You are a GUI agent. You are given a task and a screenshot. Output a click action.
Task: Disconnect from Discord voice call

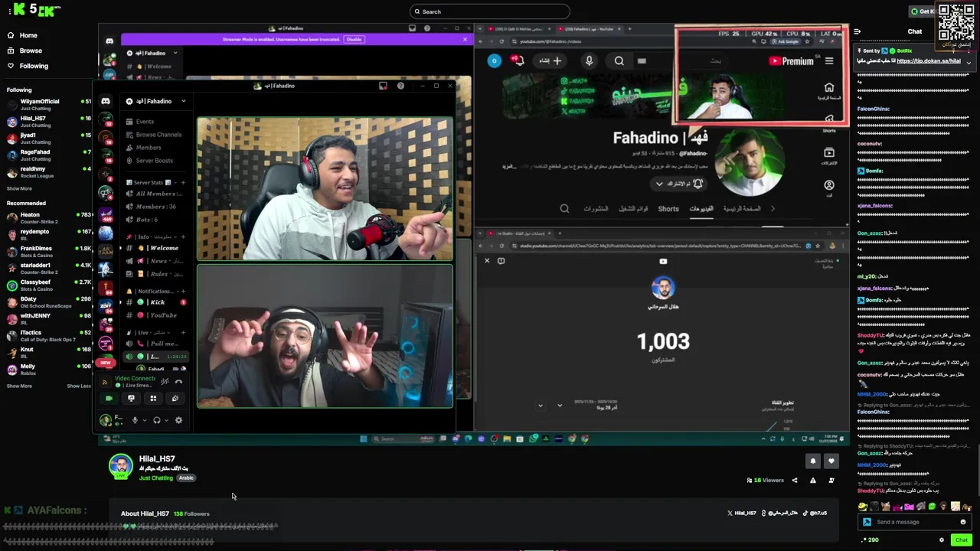pyautogui.click(x=179, y=381)
